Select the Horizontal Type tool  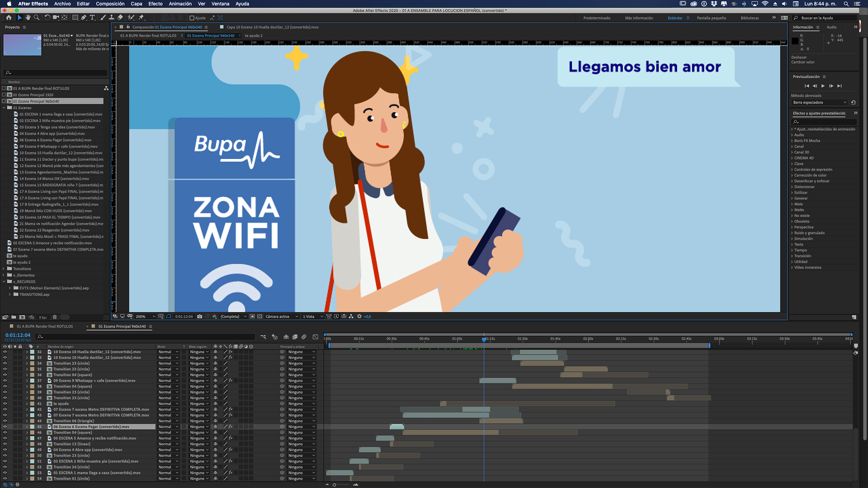pyautogui.click(x=92, y=18)
